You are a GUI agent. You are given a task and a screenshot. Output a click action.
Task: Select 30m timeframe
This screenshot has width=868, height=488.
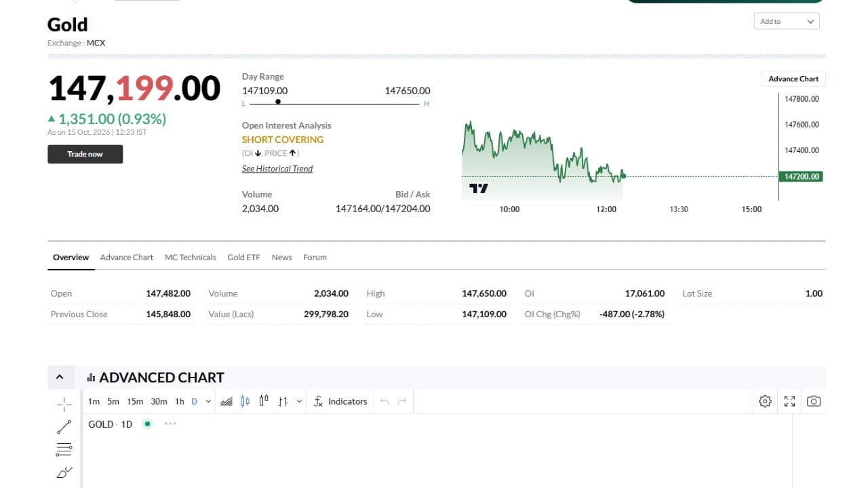pyautogui.click(x=159, y=401)
